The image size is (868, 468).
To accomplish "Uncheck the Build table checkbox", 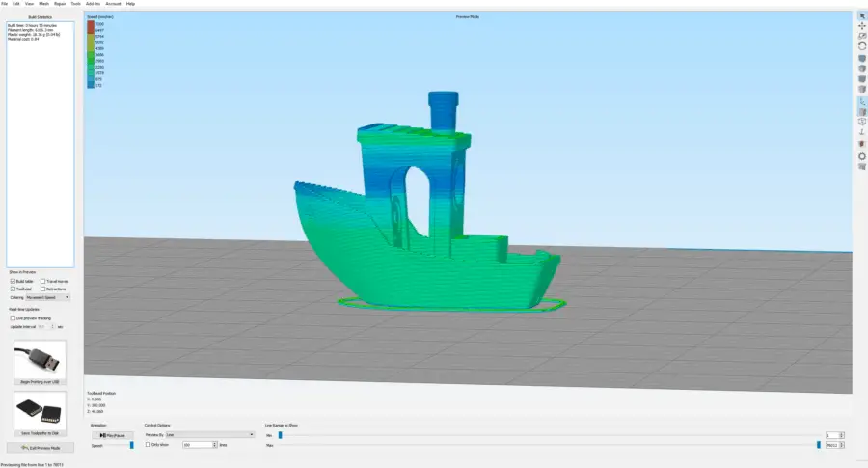I will click(x=13, y=282).
